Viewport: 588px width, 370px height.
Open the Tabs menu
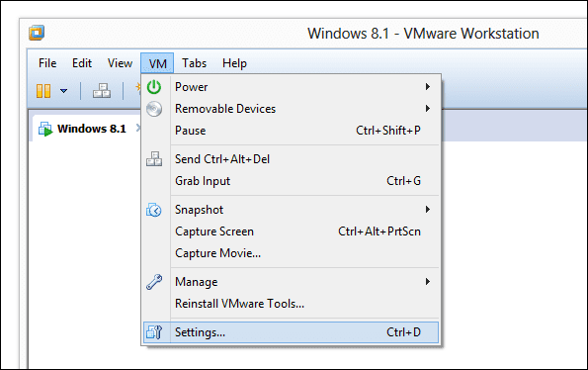[x=194, y=63]
